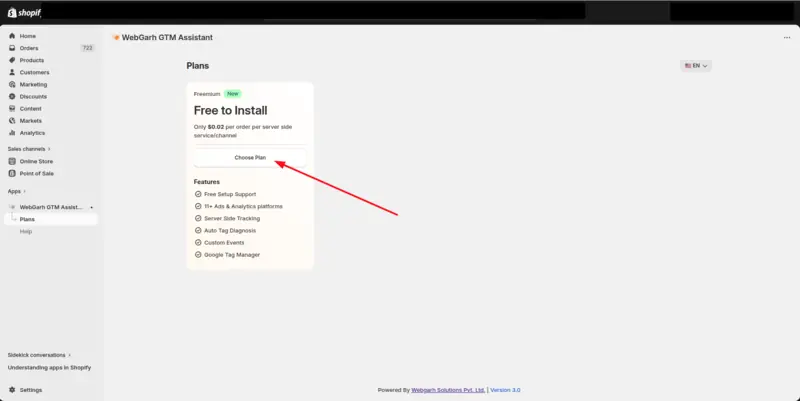Click the Content icon

point(12,109)
